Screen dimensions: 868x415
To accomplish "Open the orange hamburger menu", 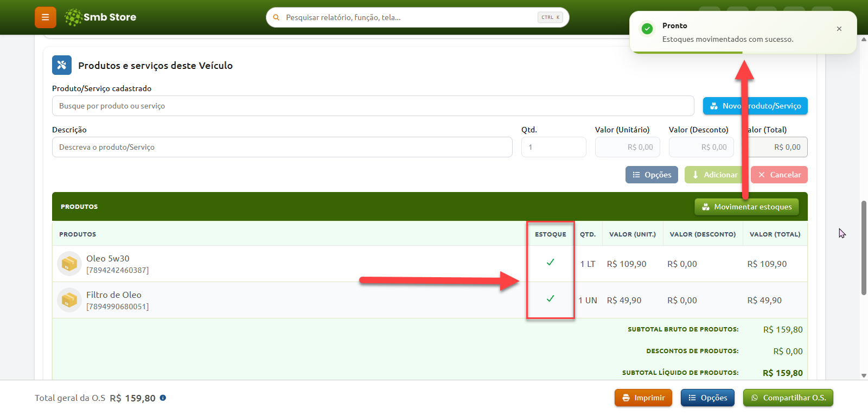I will coord(46,17).
